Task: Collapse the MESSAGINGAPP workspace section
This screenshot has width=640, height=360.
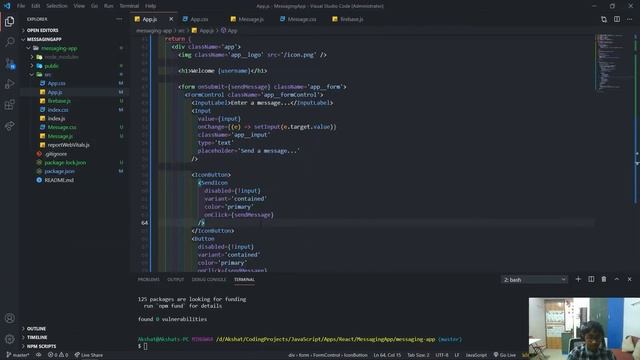Action: point(44,39)
